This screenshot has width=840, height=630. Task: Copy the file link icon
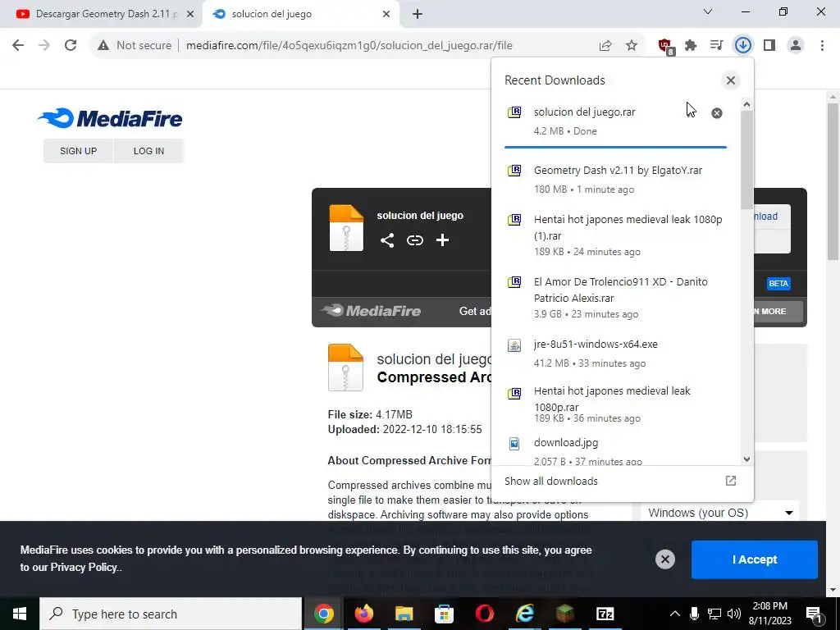pos(414,240)
